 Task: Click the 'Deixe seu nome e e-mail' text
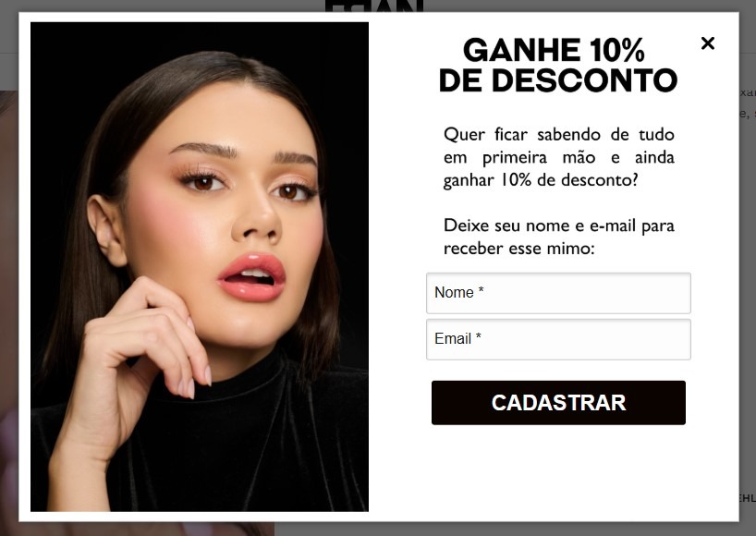point(558,237)
